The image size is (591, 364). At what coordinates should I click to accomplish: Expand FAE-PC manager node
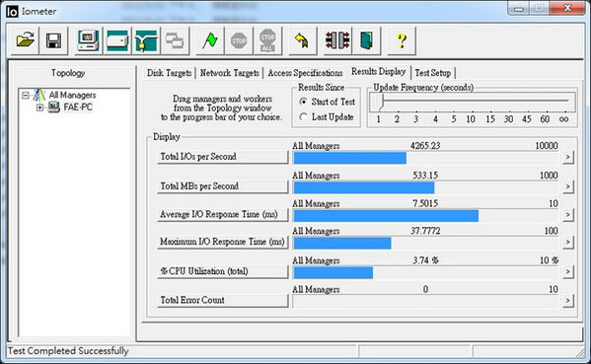[39, 108]
